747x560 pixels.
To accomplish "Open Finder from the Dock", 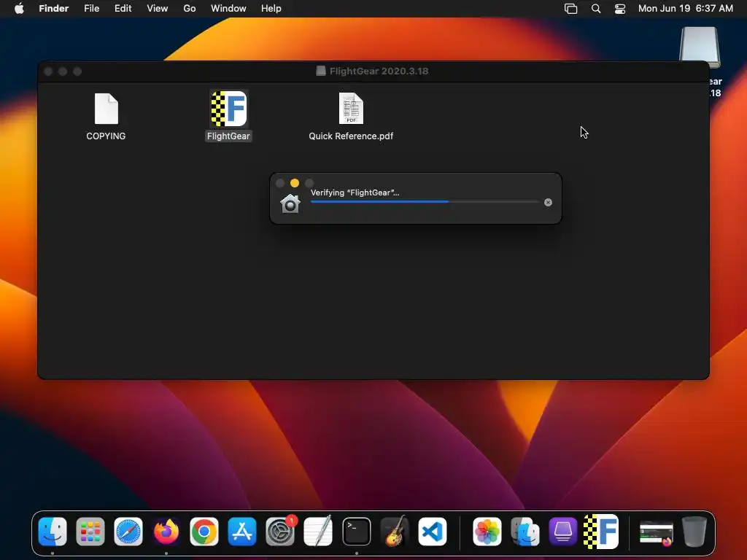I will tap(53, 532).
